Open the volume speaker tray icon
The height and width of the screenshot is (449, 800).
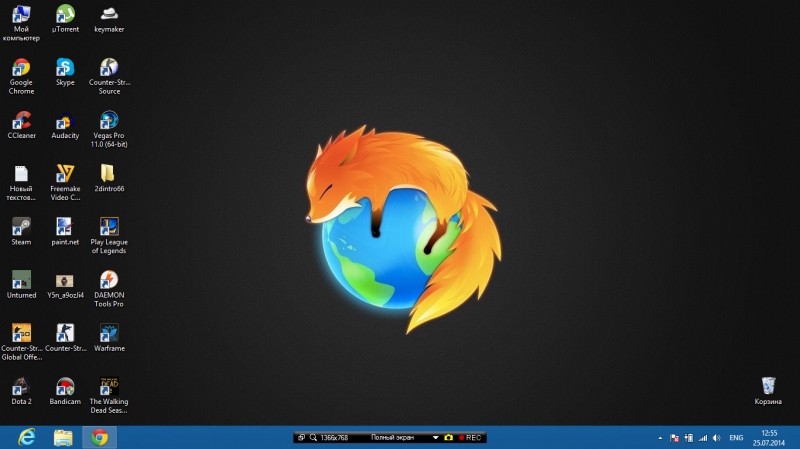[717, 438]
